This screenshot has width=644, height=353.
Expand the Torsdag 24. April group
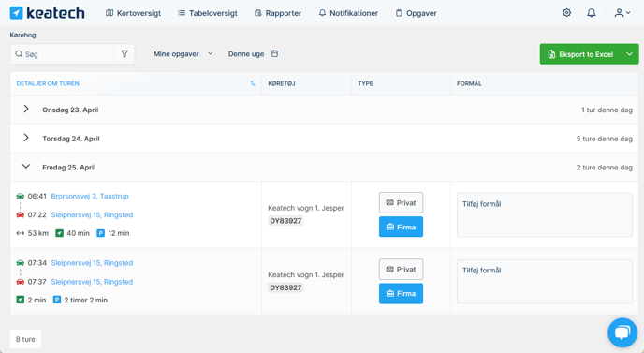pyautogui.click(x=26, y=138)
